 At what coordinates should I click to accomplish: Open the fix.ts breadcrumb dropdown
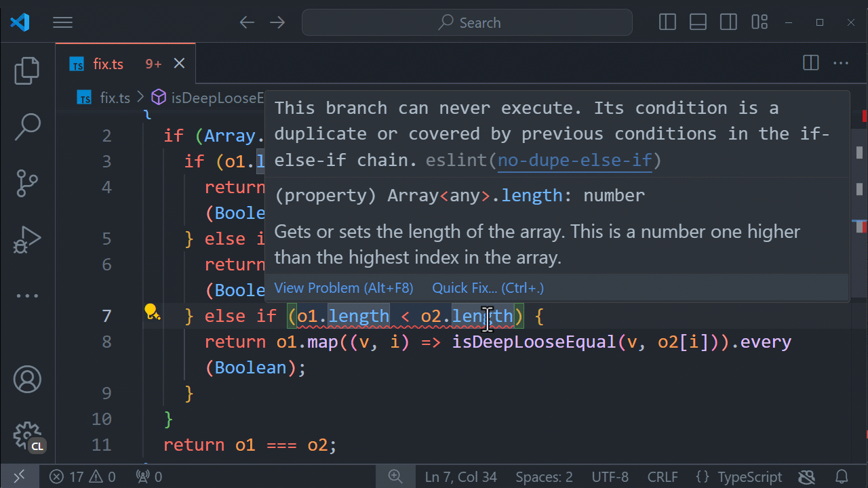click(115, 98)
